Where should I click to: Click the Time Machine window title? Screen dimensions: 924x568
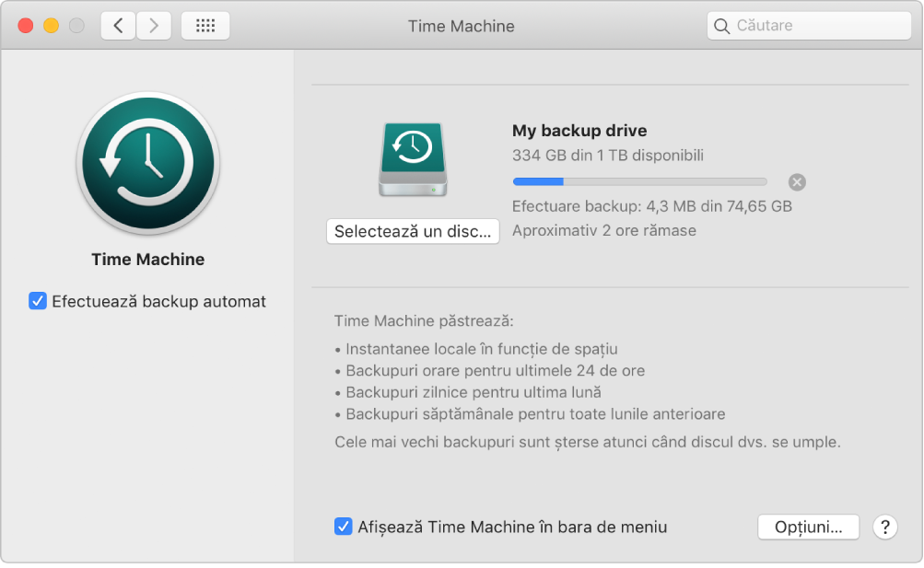[462, 27]
